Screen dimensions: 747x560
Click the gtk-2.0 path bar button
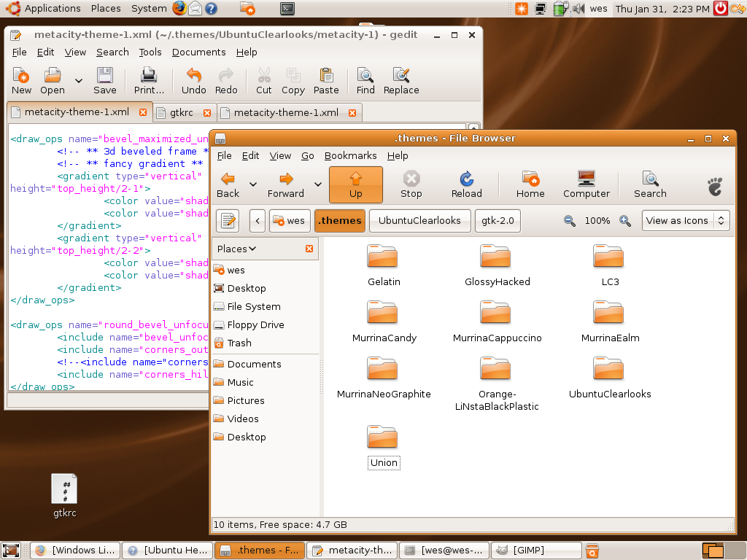498,220
